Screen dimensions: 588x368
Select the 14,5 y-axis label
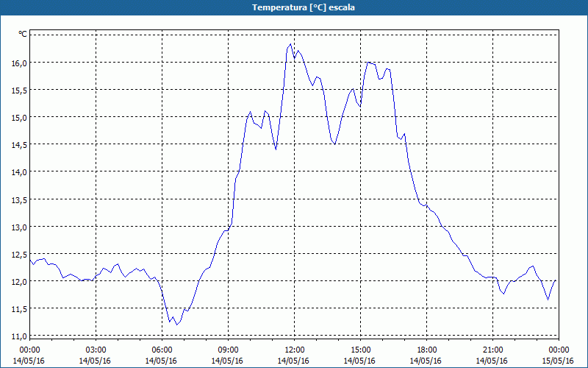(20, 145)
